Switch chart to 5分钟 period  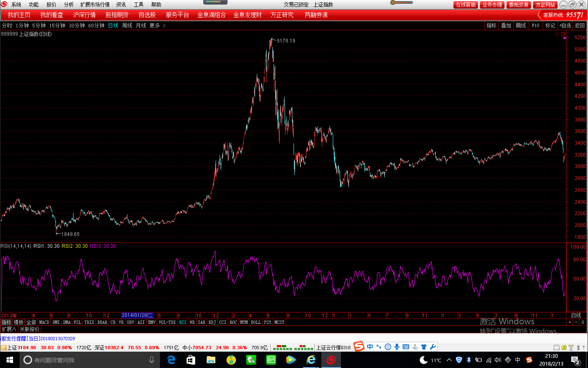click(x=39, y=25)
